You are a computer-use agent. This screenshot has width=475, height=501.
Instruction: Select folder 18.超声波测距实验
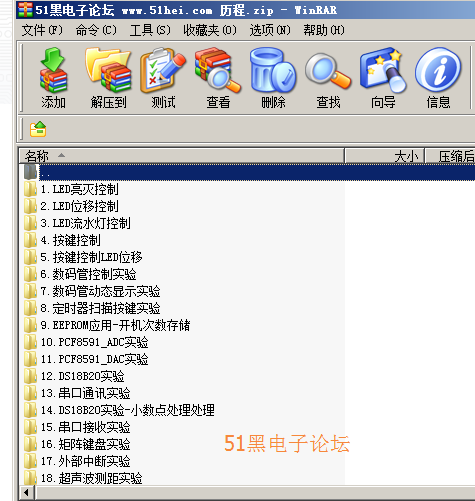click(83, 478)
